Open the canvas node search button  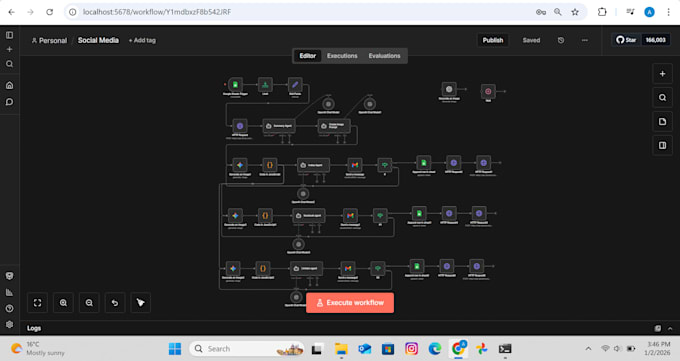tap(662, 98)
